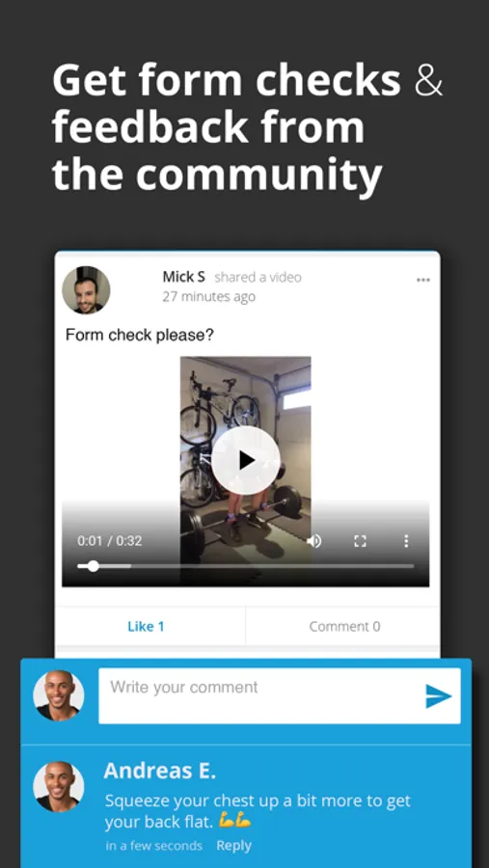
Task: Open the Mick S profile name link
Action: coord(183,277)
